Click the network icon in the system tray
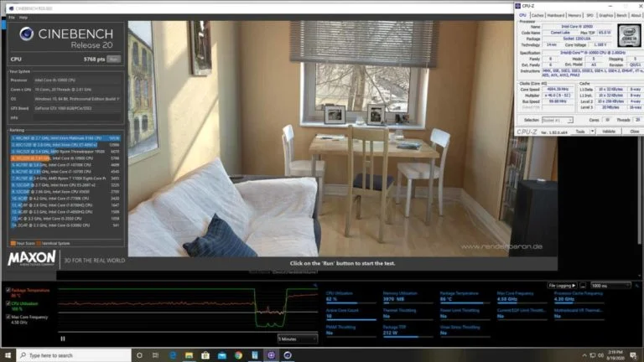 point(593,355)
